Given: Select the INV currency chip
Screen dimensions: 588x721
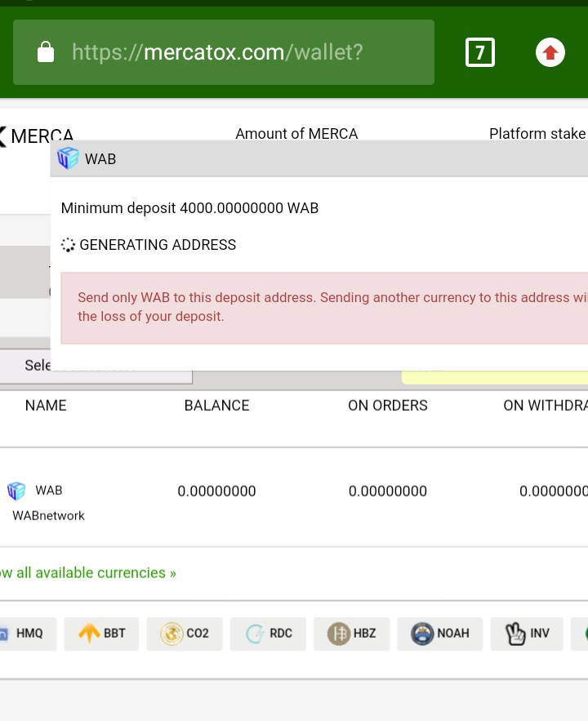Looking at the screenshot, I should (527, 634).
